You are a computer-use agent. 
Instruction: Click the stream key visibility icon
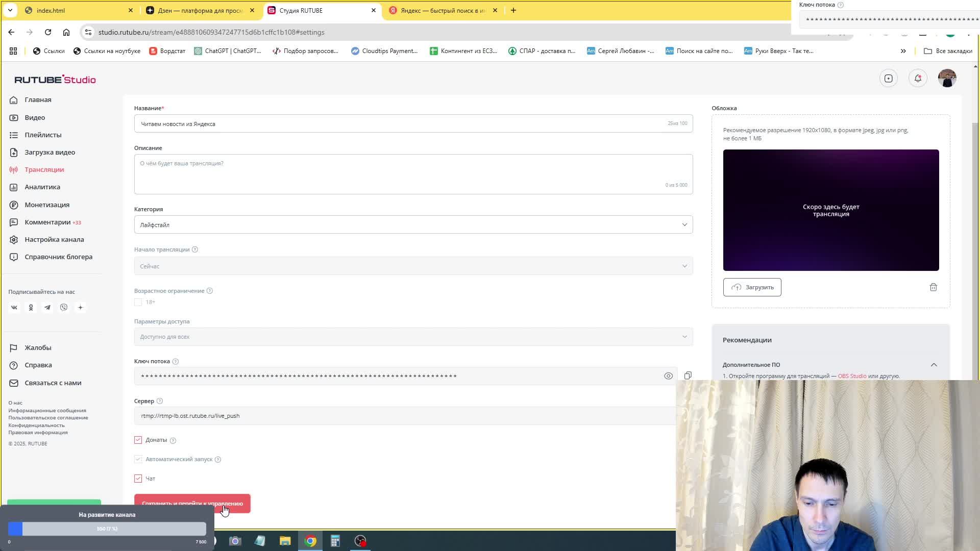tap(668, 376)
